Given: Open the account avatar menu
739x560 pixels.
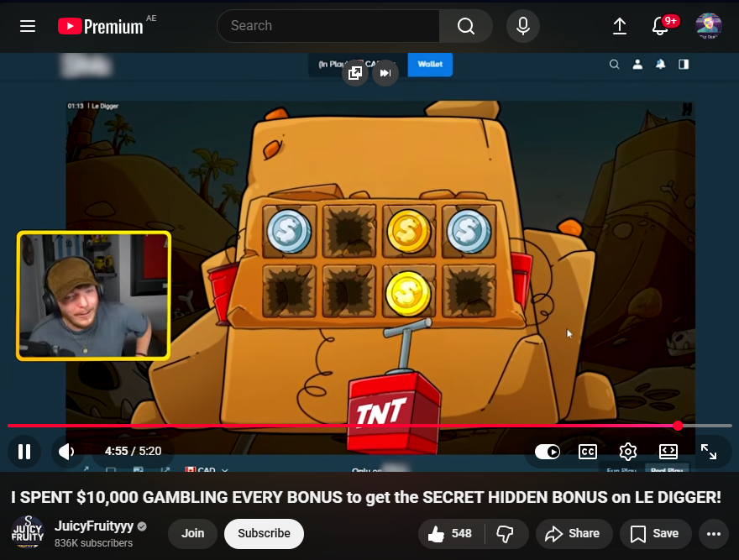Looking at the screenshot, I should [x=709, y=26].
